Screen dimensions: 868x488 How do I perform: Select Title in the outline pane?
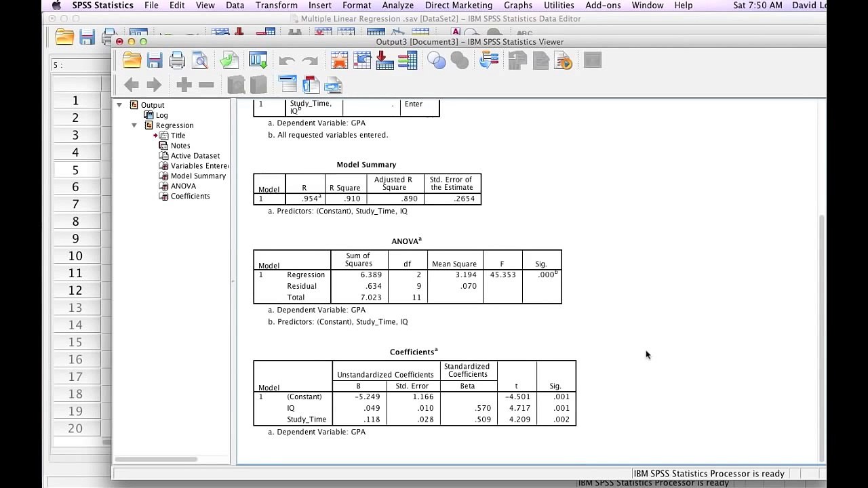178,136
